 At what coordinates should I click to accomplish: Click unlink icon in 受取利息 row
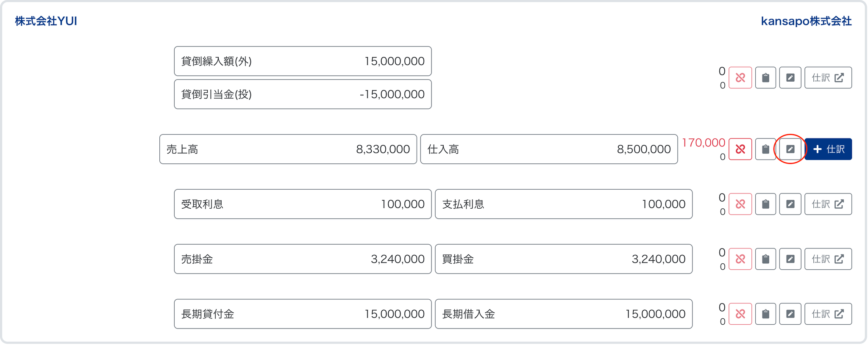pos(740,204)
